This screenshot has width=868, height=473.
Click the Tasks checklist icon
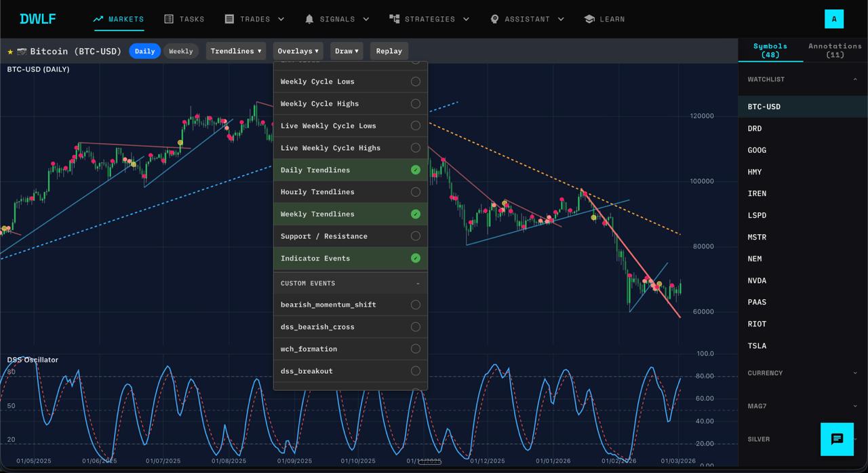(x=169, y=19)
